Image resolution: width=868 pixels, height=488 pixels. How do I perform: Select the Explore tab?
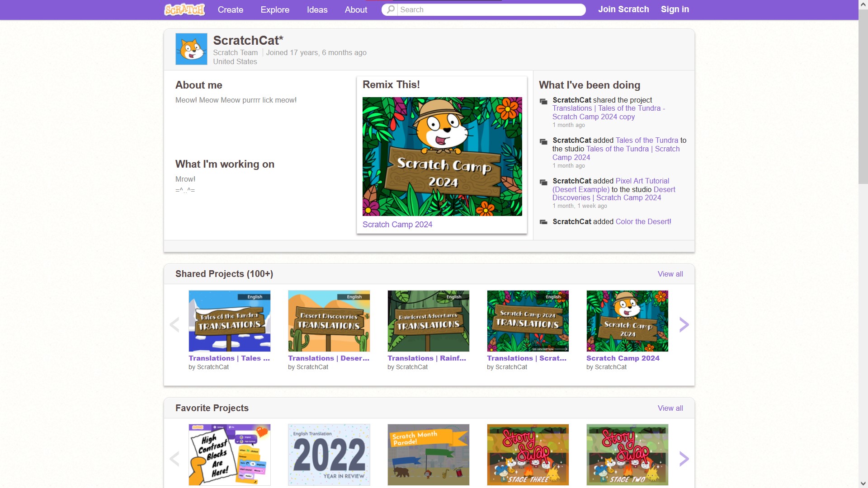point(274,9)
